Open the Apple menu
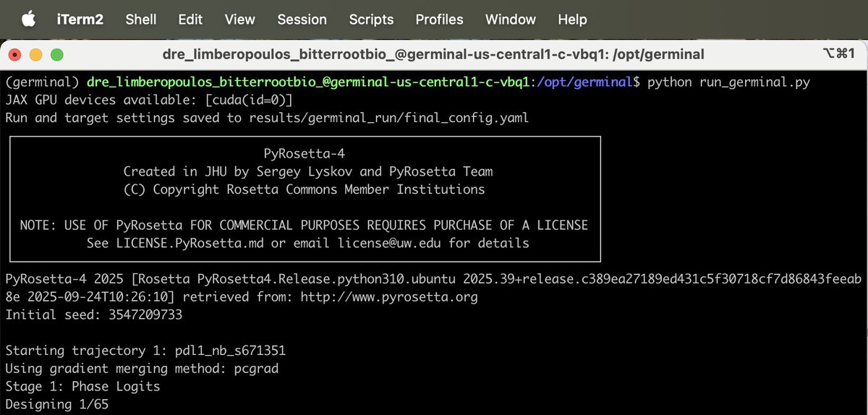 coord(27,19)
